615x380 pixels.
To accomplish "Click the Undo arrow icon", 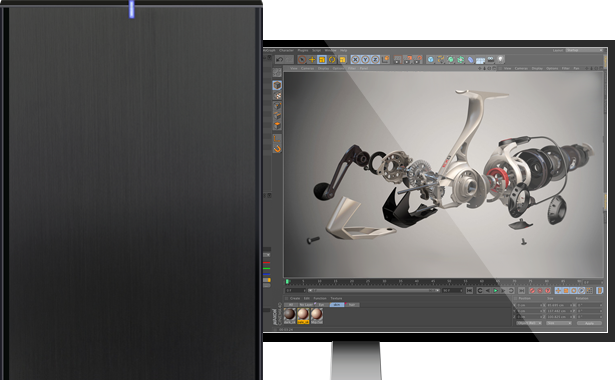I will tap(280, 60).
